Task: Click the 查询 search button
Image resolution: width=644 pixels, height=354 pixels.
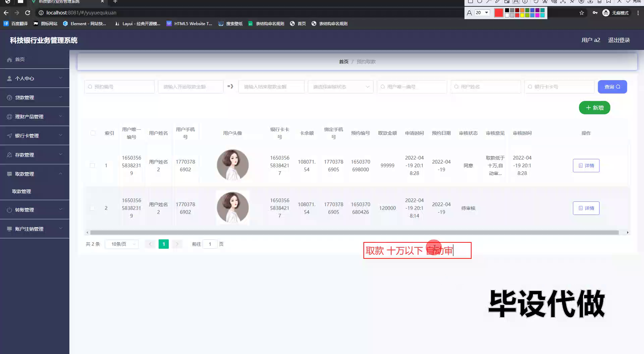Action: pos(612,87)
